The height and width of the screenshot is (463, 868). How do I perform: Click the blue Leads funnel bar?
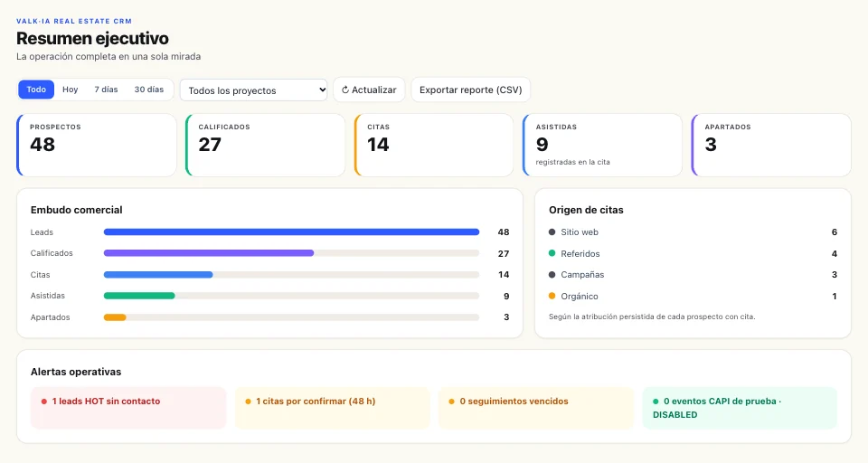(x=291, y=232)
